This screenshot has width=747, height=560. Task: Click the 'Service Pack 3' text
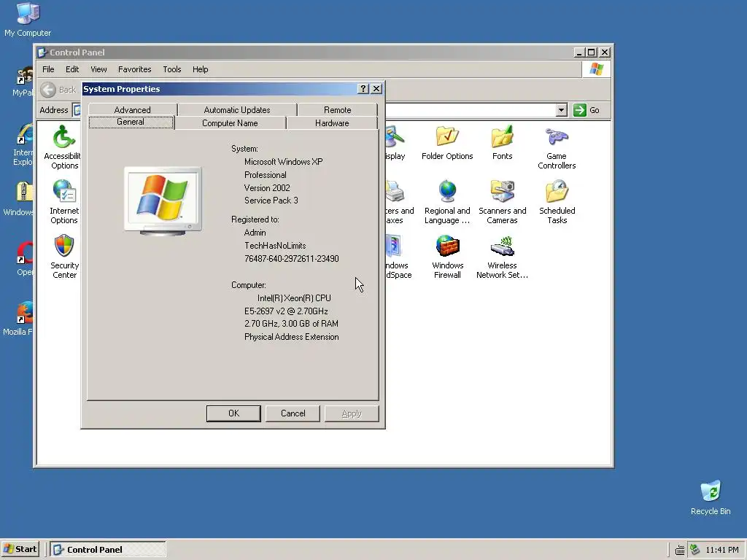point(271,201)
